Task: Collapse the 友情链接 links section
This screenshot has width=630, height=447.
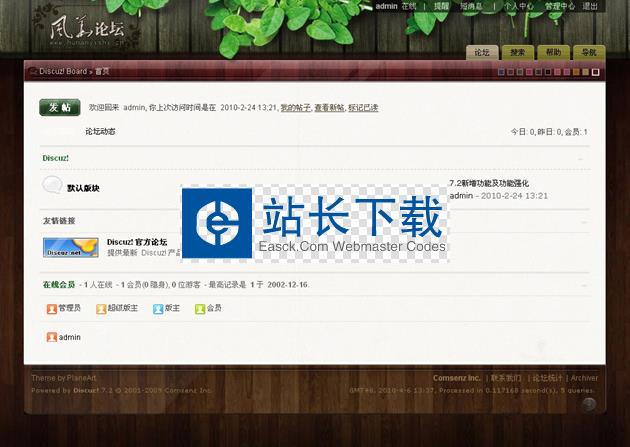Action: tap(581, 221)
